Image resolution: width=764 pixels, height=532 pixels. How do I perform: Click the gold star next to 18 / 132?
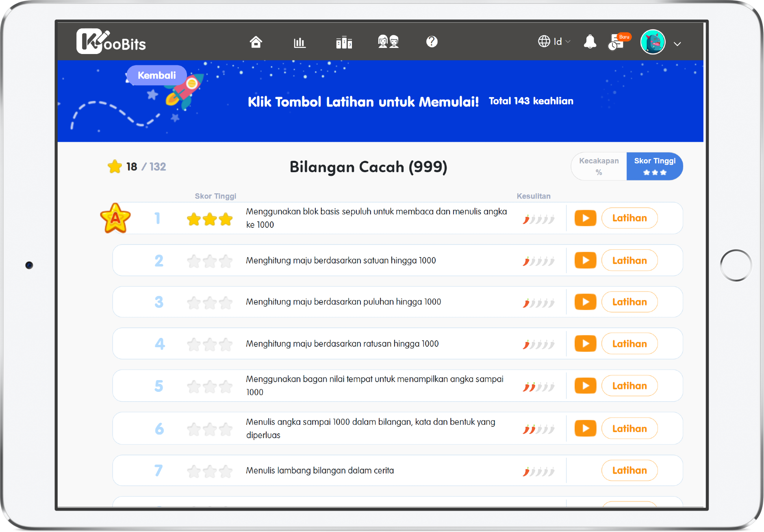point(115,166)
